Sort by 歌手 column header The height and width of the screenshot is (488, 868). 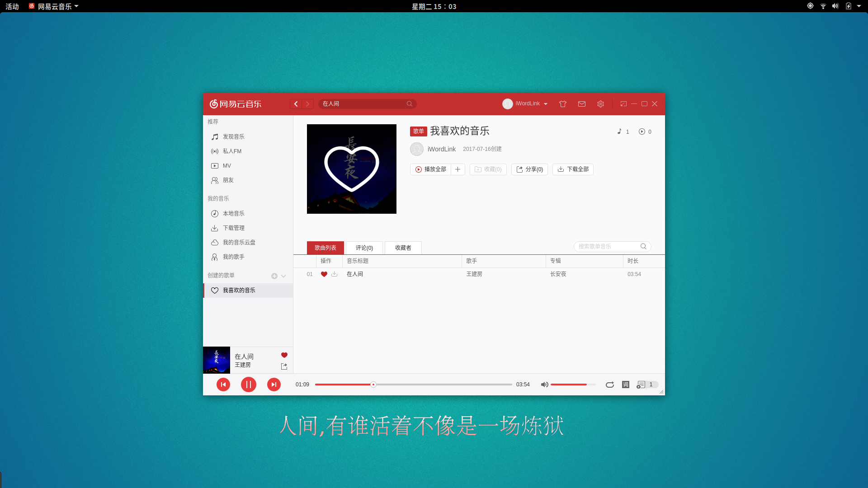[x=504, y=261]
